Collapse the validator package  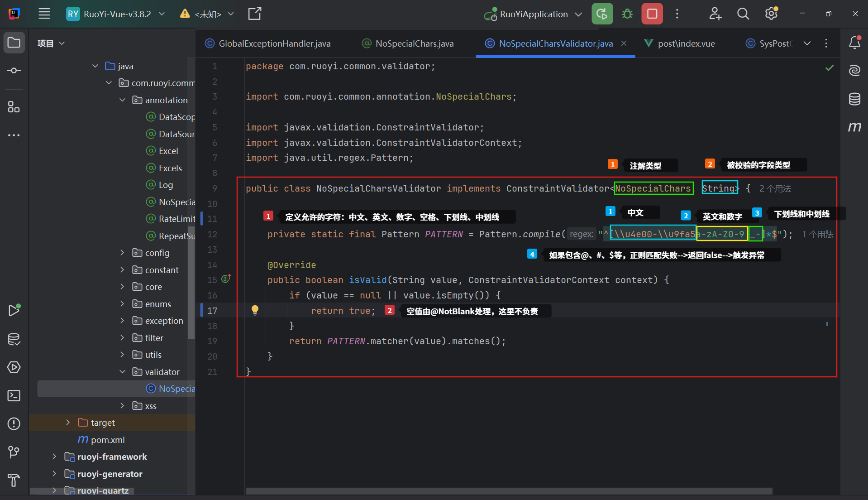tap(122, 372)
